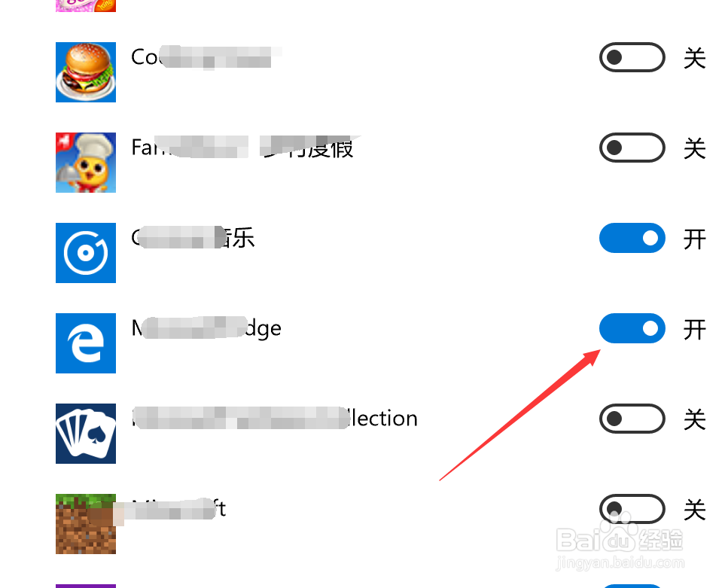Click the burger cooking game icon
Viewport: 725px width, 588px height.
tap(86, 72)
